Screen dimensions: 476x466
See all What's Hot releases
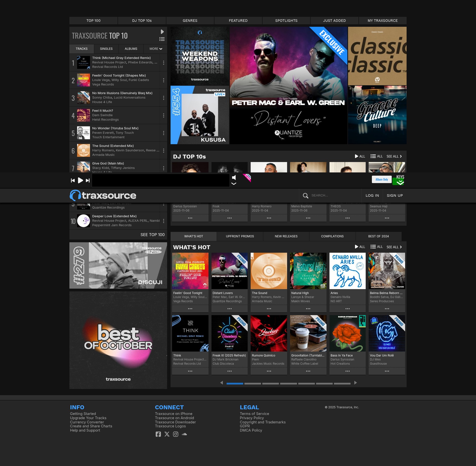point(394,247)
